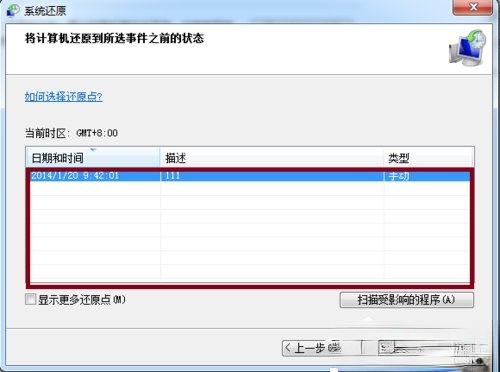Click the 系统还原 title bar icon
Screen dimensions: 500x372
[14, 10]
